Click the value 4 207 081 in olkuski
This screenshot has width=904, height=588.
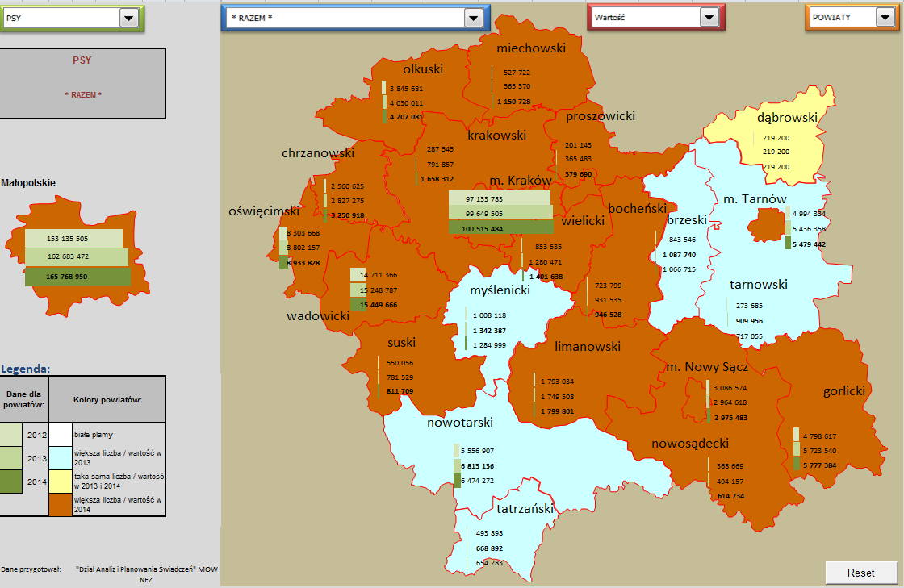coord(406,117)
